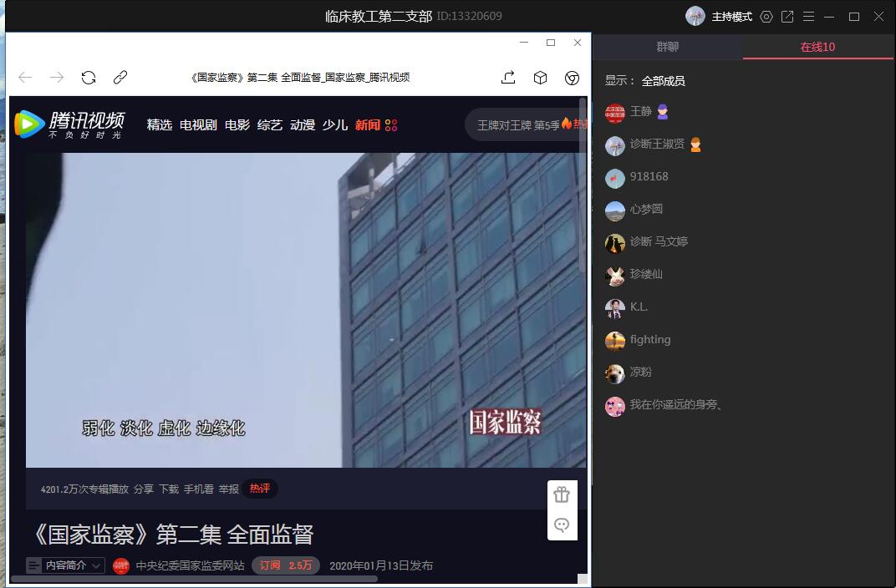896x588 pixels.
Task: Switch to the 群聊 tab
Action: click(667, 47)
